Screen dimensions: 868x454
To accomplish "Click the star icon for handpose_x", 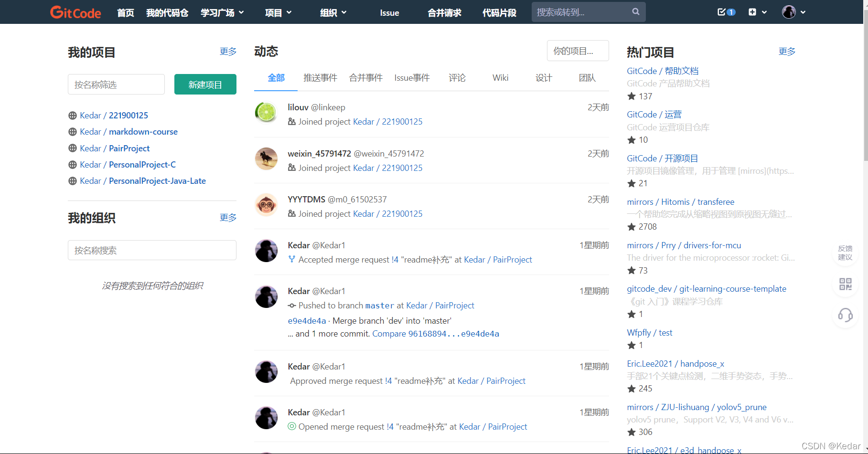I will coord(632,389).
